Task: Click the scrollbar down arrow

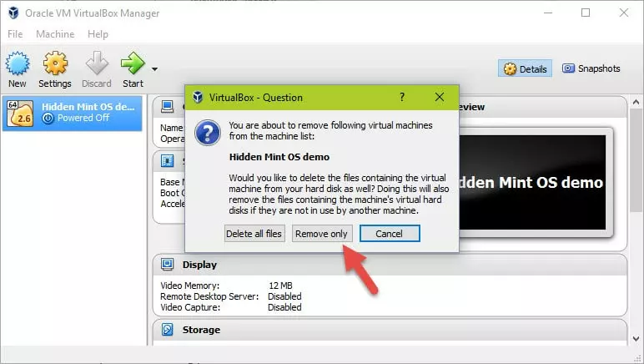Action: [x=636, y=339]
